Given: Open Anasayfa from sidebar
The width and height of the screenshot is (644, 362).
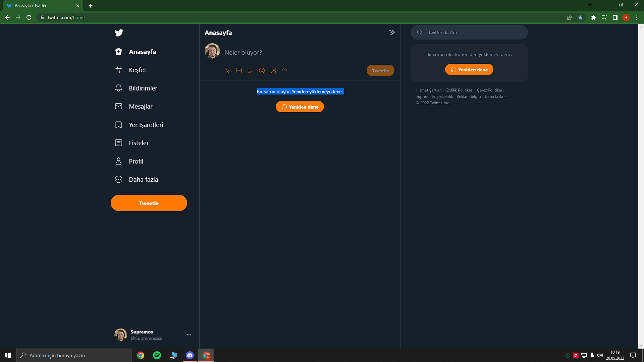Looking at the screenshot, I should [136, 52].
